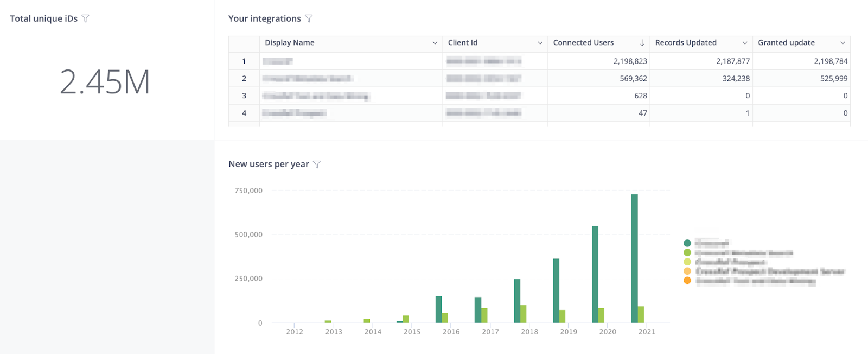
Task: Click the 2021 x-axis label
Action: click(x=647, y=332)
